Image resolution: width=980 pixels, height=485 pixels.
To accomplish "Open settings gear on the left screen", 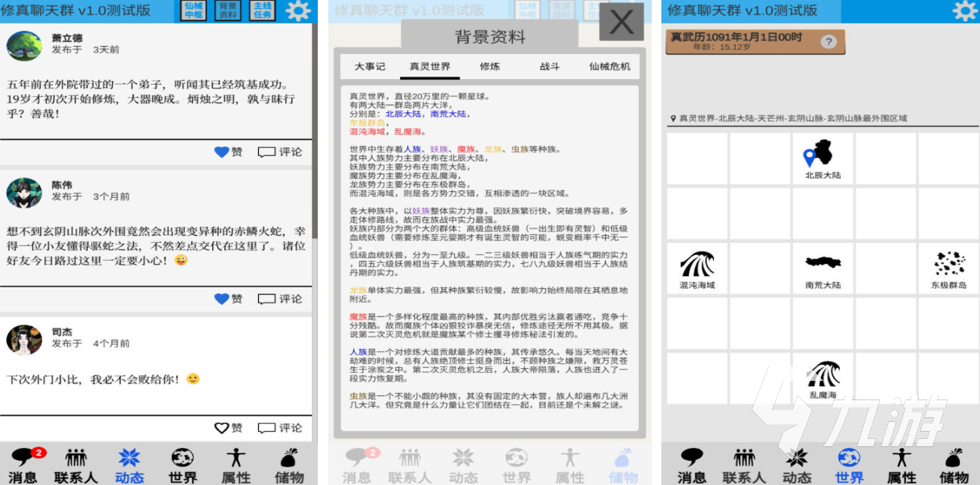I will point(298,10).
